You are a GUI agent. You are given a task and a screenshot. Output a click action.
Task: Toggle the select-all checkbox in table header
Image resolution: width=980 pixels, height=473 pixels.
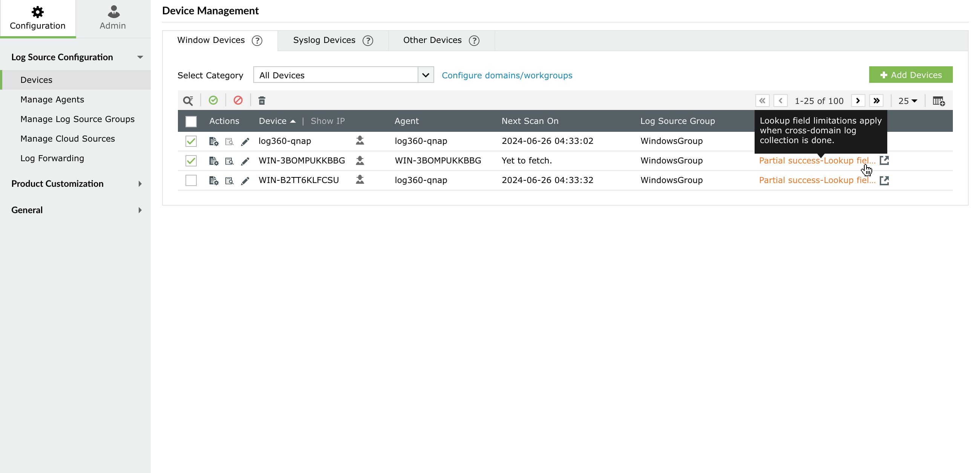click(191, 121)
